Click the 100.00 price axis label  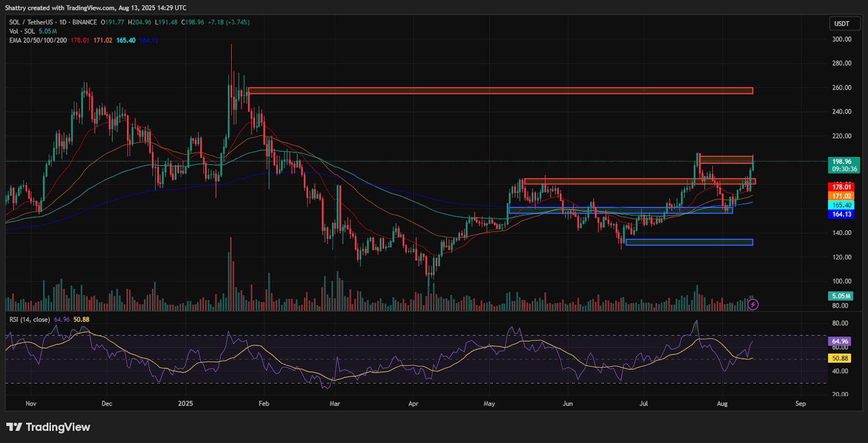click(841, 281)
